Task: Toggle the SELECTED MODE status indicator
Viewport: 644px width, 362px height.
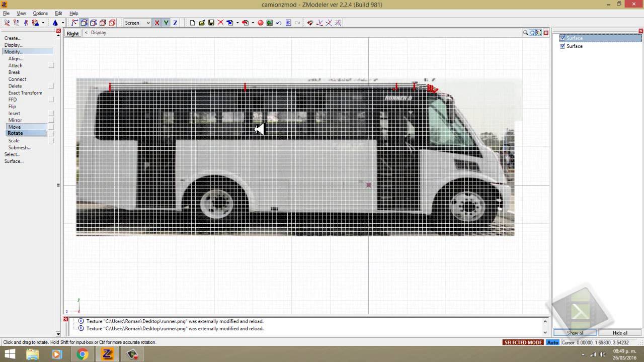Action: 523,342
